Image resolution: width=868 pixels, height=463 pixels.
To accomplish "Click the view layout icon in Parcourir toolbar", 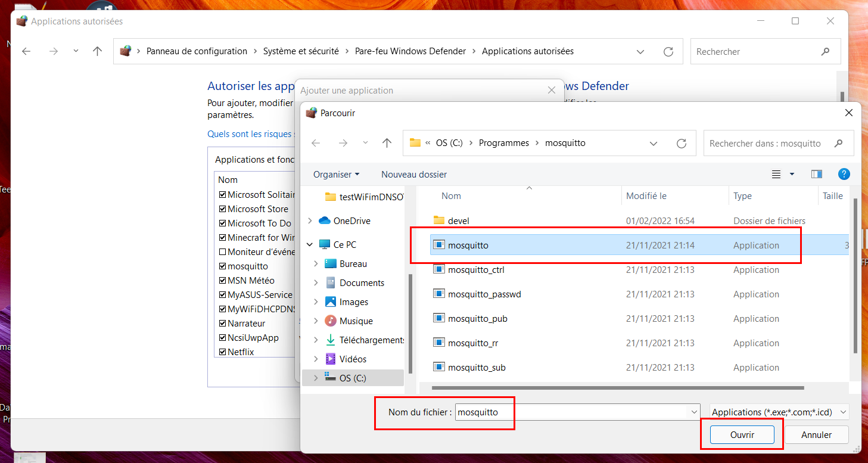I will click(776, 174).
